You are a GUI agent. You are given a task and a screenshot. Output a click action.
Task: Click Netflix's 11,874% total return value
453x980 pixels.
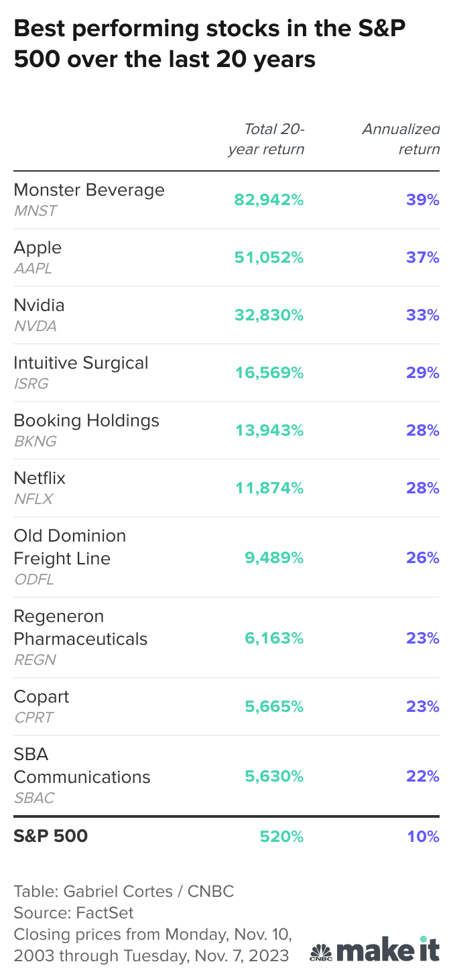pyautogui.click(x=269, y=488)
